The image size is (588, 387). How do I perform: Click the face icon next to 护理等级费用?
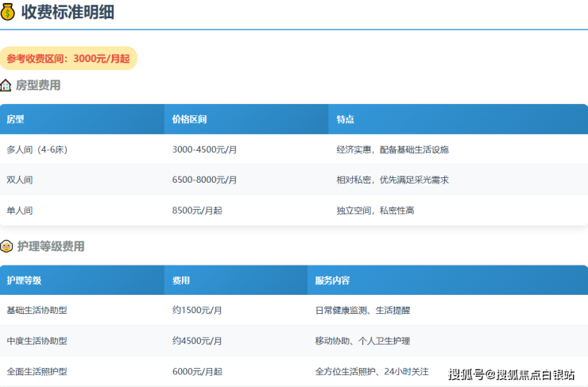pos(6,246)
